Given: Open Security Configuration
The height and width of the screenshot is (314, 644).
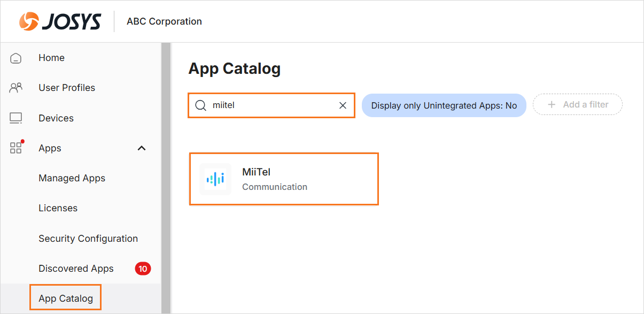Looking at the screenshot, I should 88,239.
